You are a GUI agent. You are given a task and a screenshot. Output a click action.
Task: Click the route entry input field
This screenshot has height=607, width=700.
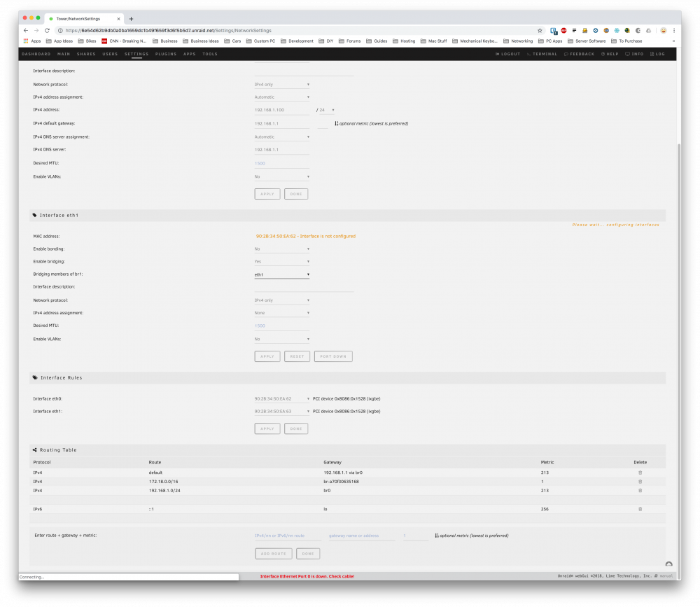[288, 536]
